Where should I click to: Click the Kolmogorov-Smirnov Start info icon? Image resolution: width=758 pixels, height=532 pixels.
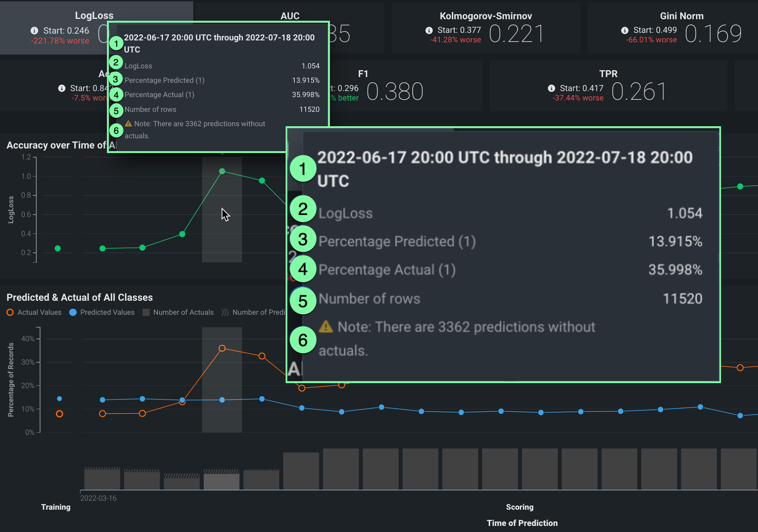(429, 30)
